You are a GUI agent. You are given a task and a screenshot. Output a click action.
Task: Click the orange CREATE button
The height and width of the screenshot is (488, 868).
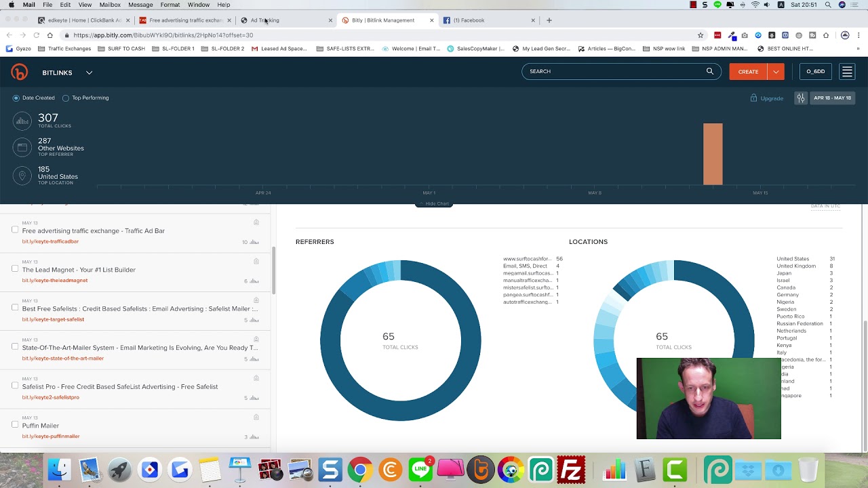(x=748, y=71)
